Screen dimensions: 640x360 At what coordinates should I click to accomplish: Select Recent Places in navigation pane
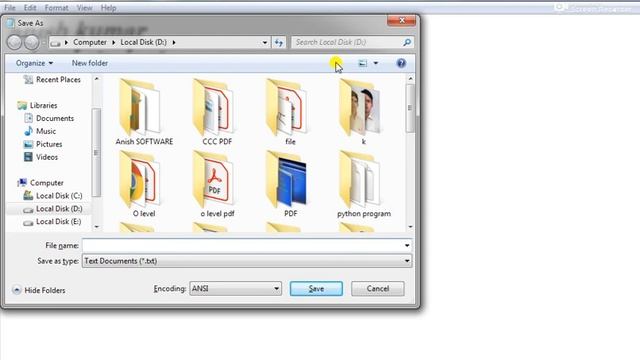pyautogui.click(x=52, y=80)
